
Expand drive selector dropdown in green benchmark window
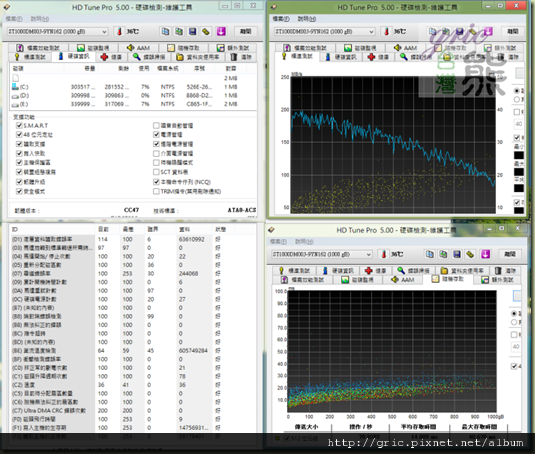pos(371,32)
